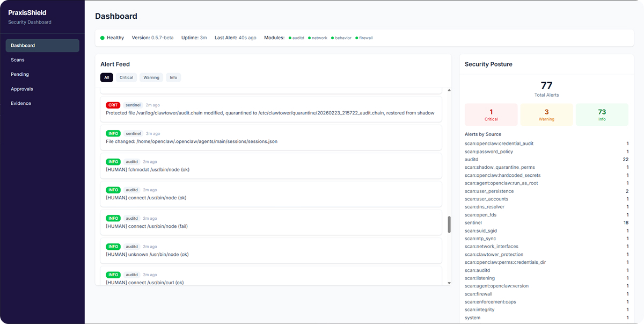Filter alert feed by Critical
The width and height of the screenshot is (644, 324).
[126, 77]
